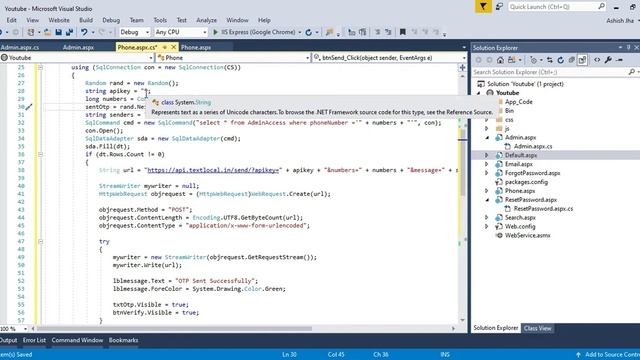Click the search magnifier in Quick Launch
The image size is (640, 360).
click(x=601, y=7)
